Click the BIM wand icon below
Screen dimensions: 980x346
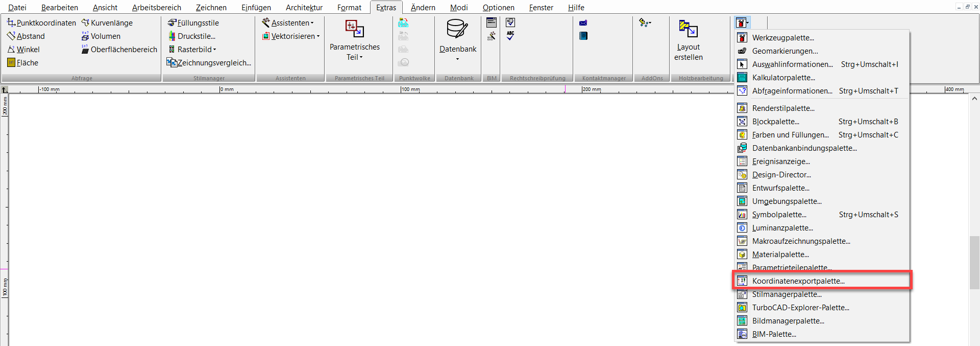(x=492, y=36)
